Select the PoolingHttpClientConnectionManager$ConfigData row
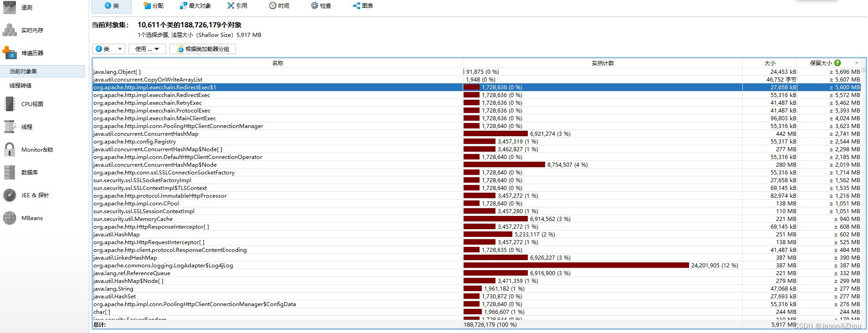The image size is (868, 333). [x=477, y=304]
